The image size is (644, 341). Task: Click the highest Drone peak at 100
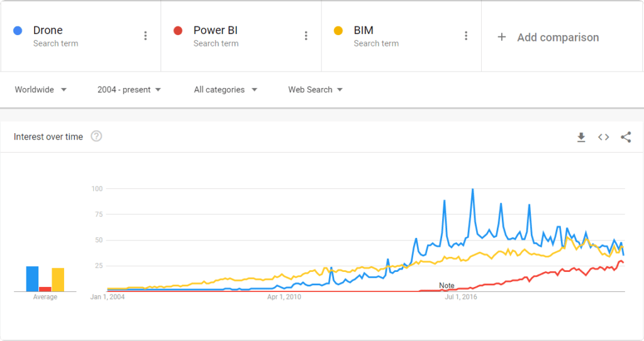(x=473, y=189)
